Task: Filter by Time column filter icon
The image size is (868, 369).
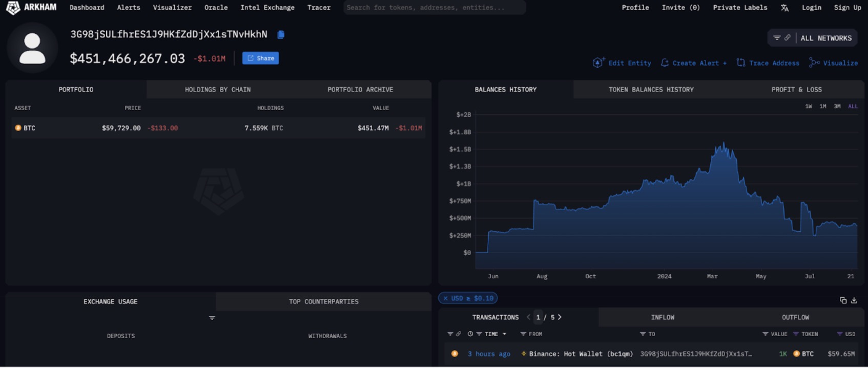Action: [479, 334]
